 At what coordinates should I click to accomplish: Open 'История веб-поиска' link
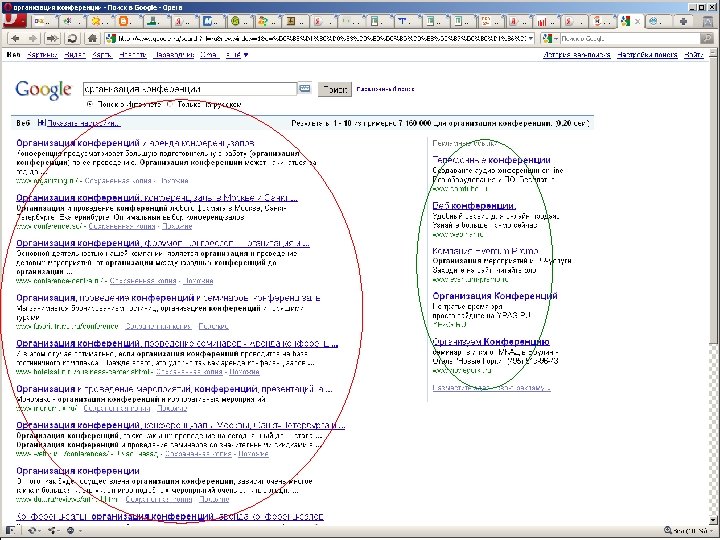(577, 55)
